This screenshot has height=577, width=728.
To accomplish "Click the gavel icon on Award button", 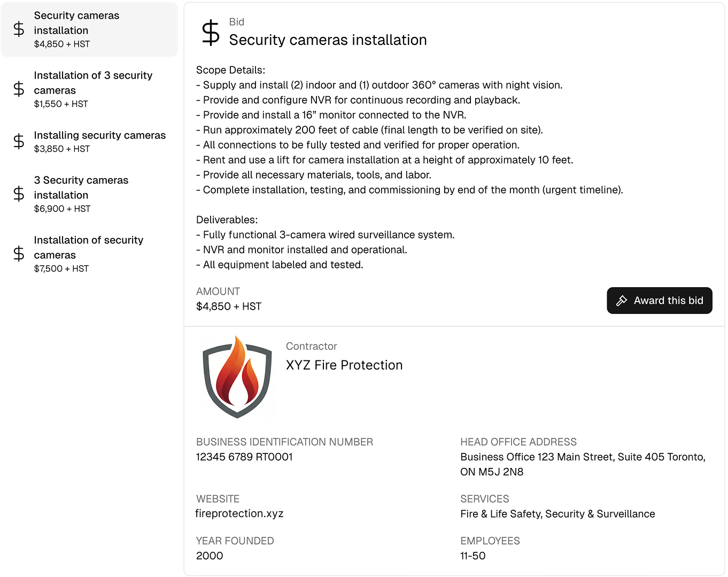I will click(x=622, y=301).
